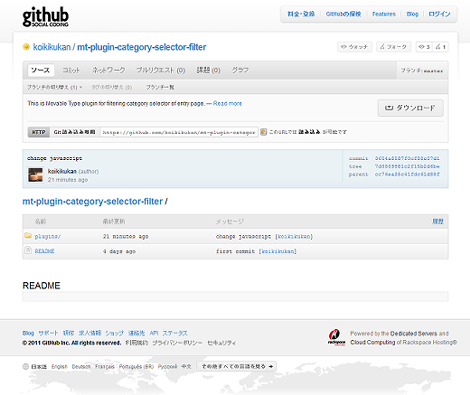
Task: Switch to the Commits tab
Action: tap(71, 70)
